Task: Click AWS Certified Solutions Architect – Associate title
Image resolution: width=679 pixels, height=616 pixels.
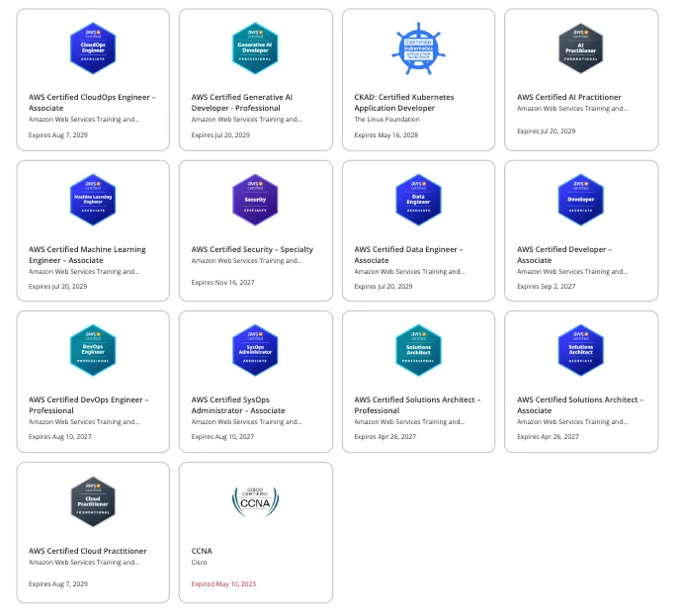Action: (x=580, y=405)
